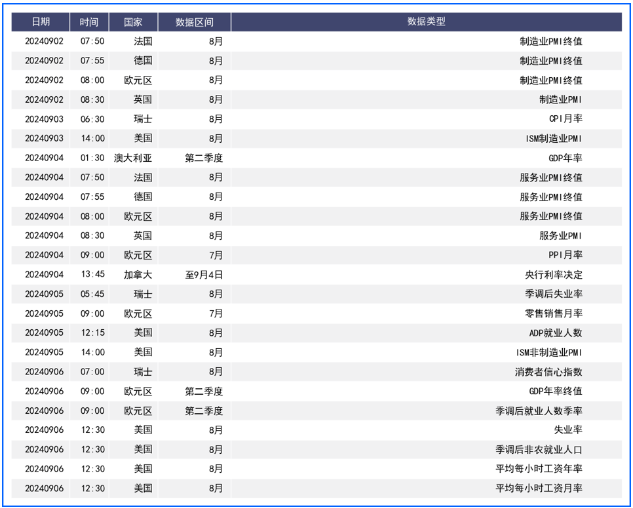Click the 日期 column header
Viewport: 633px width, 508px height.
point(41,22)
